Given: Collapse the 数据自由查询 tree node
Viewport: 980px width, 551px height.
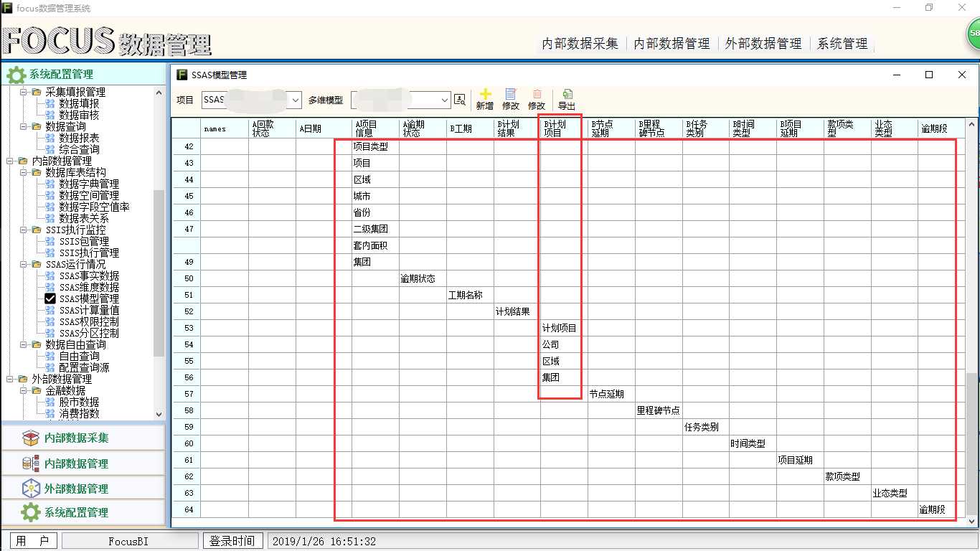Looking at the screenshot, I should coord(22,344).
